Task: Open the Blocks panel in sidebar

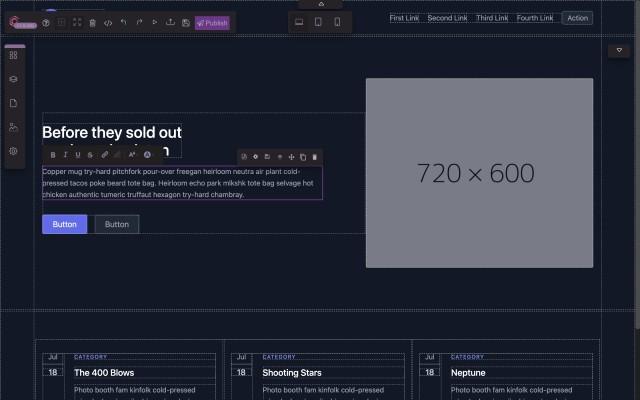Action: (x=13, y=55)
